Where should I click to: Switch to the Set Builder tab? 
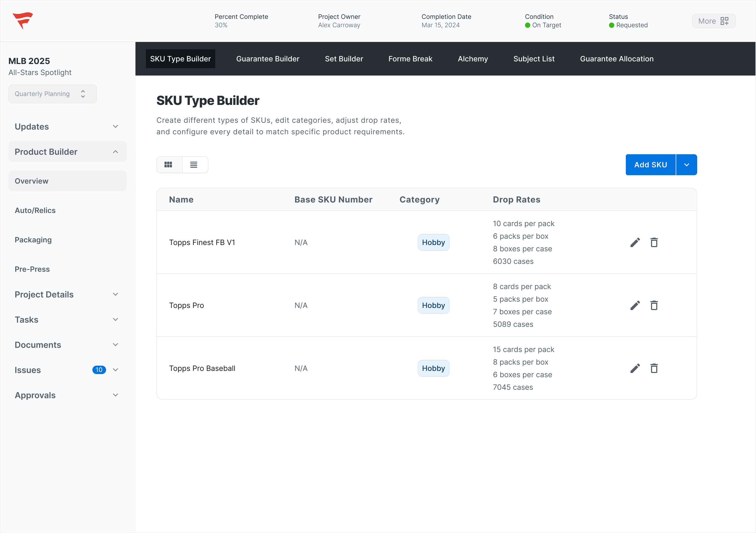point(344,59)
